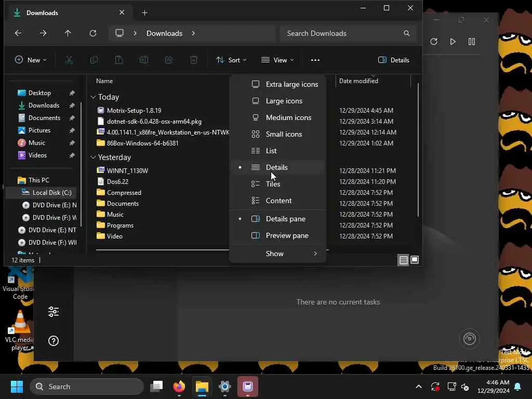Expand the Show submenu
The width and height of the screenshot is (532, 399).
277,254
